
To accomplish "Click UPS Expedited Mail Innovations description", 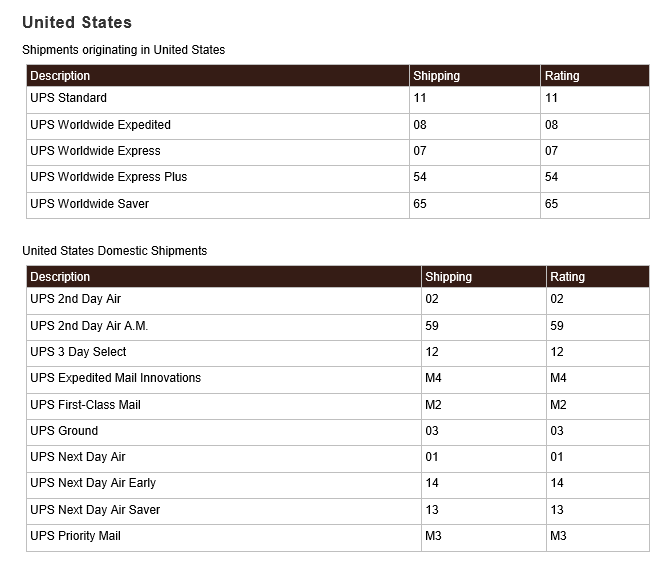I will pyautogui.click(x=115, y=378).
